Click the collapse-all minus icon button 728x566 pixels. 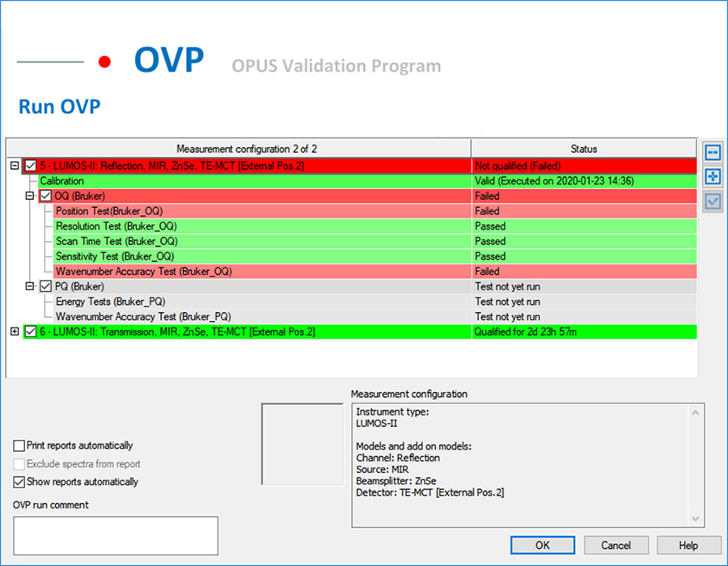[712, 152]
